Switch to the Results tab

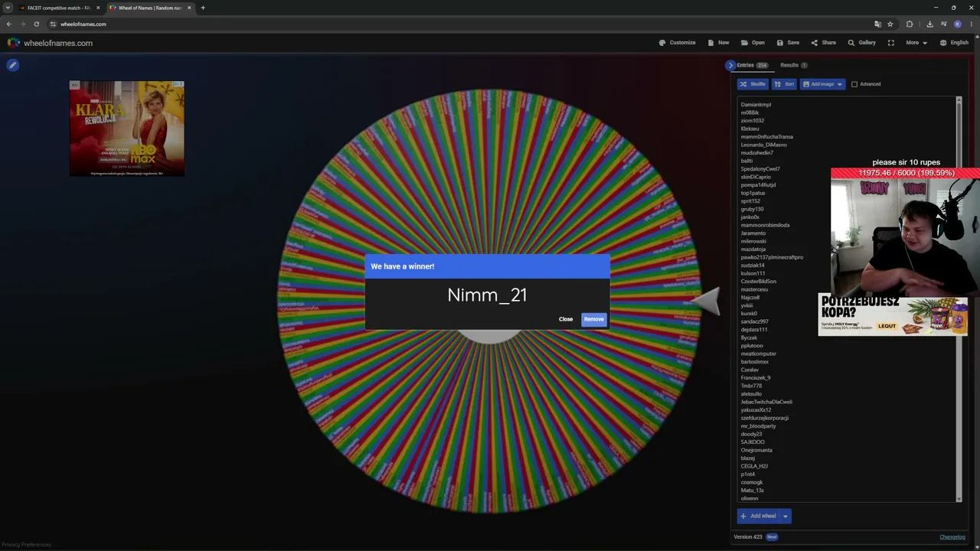793,65
